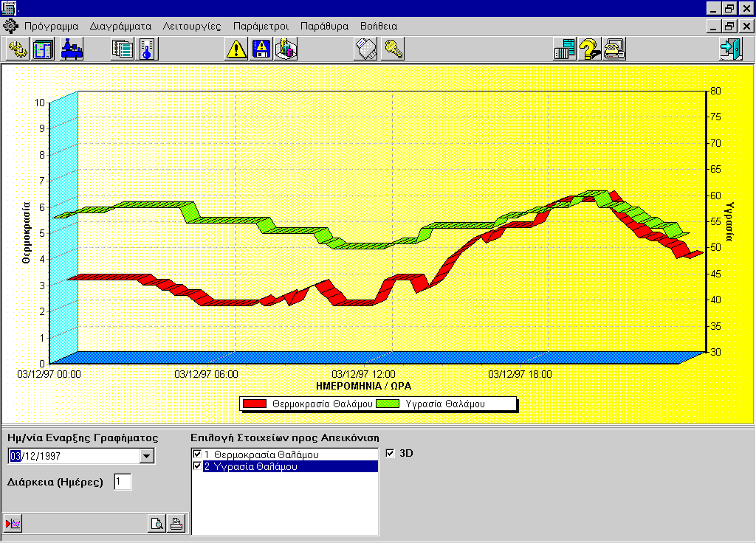Uncheck Θερμοκρασία Θαλάμου in the list
This screenshot has width=756, height=543.
tap(197, 454)
